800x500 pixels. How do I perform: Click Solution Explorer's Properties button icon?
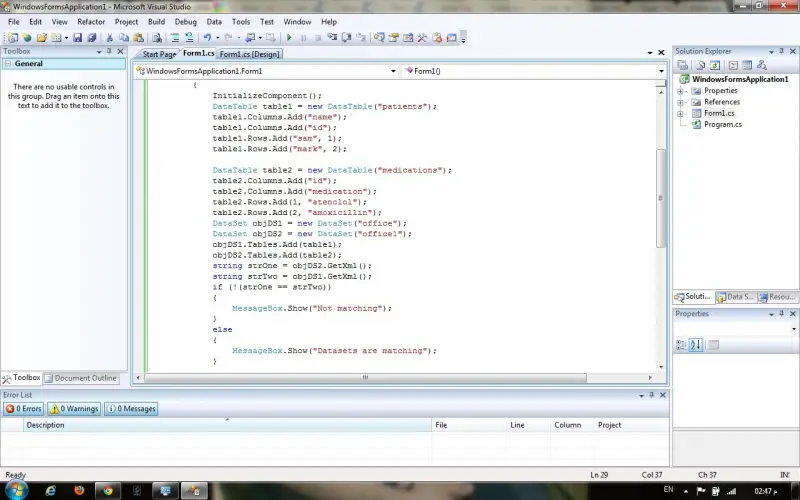click(x=683, y=65)
